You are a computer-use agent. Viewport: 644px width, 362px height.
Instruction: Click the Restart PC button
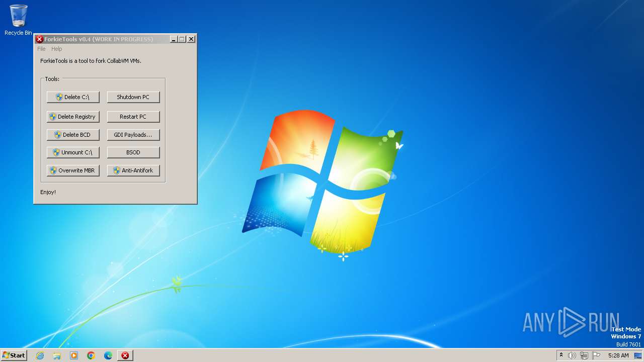click(133, 117)
